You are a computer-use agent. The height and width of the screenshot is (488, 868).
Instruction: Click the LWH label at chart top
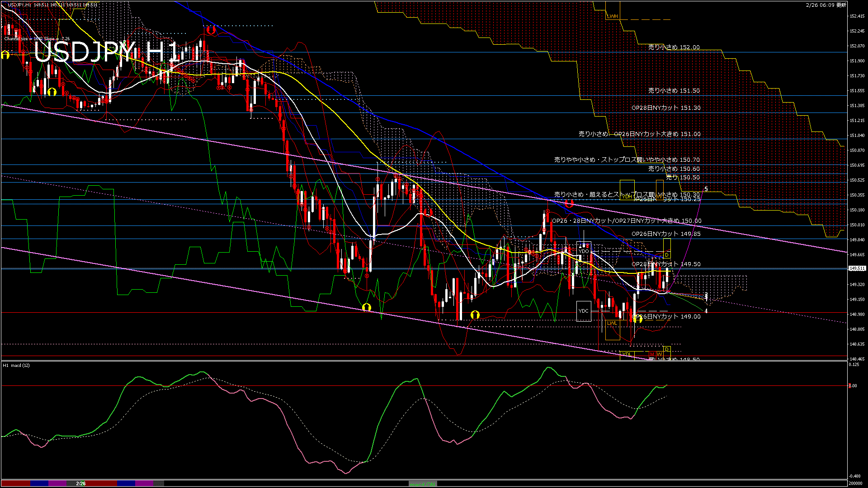click(x=612, y=16)
